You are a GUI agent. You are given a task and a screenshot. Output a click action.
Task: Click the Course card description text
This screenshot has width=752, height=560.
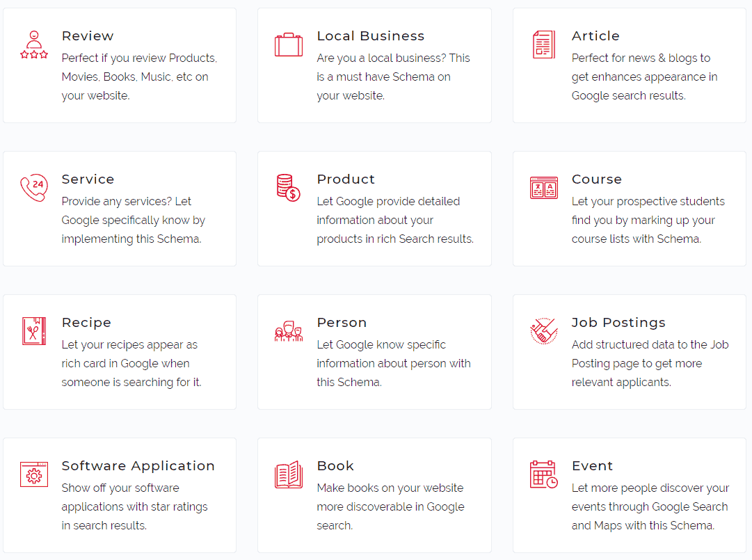[x=648, y=220]
